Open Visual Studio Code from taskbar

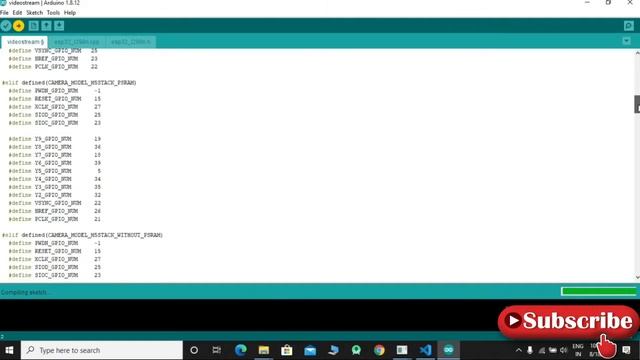pyautogui.click(x=425, y=350)
